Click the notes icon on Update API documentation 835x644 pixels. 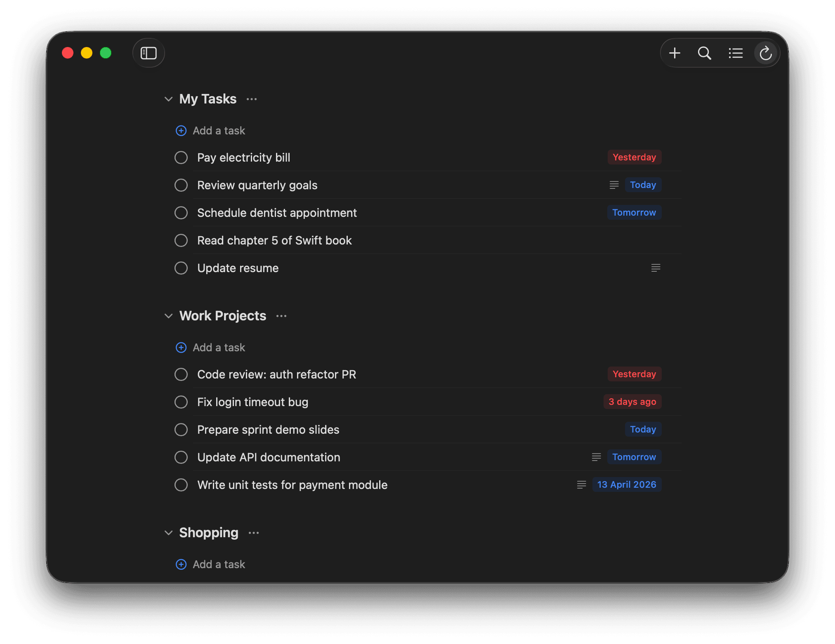point(596,457)
